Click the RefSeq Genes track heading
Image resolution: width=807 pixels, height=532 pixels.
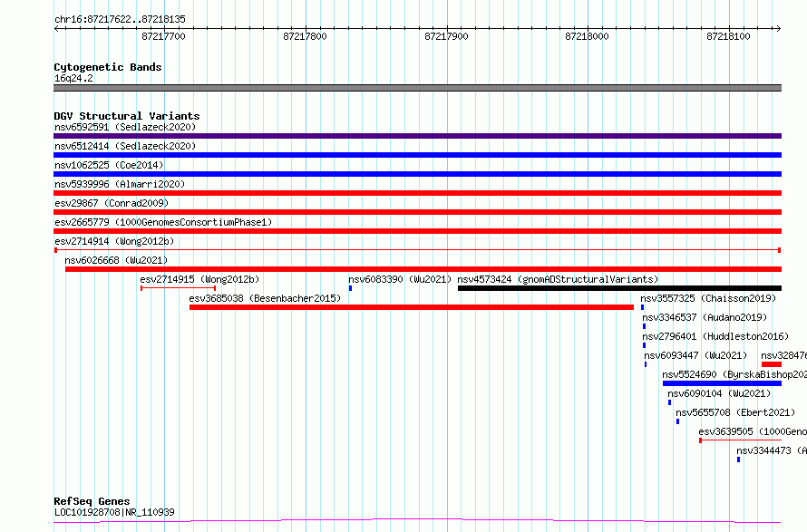point(92,501)
